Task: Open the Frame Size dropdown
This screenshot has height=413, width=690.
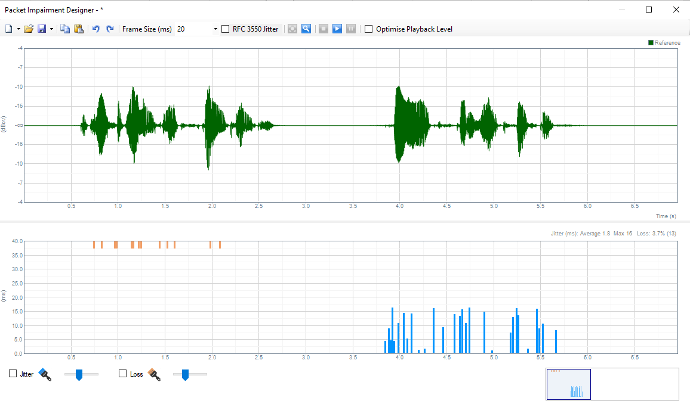Action: (x=215, y=29)
